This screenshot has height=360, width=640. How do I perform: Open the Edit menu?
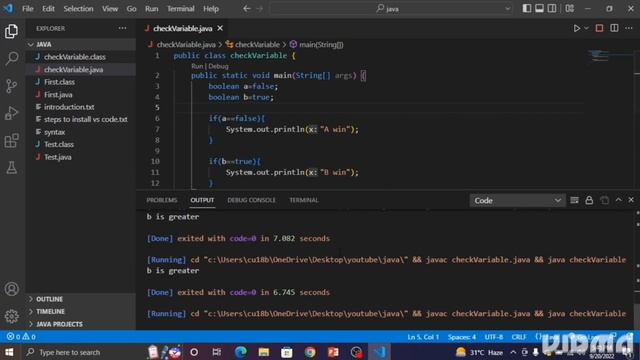click(48, 9)
